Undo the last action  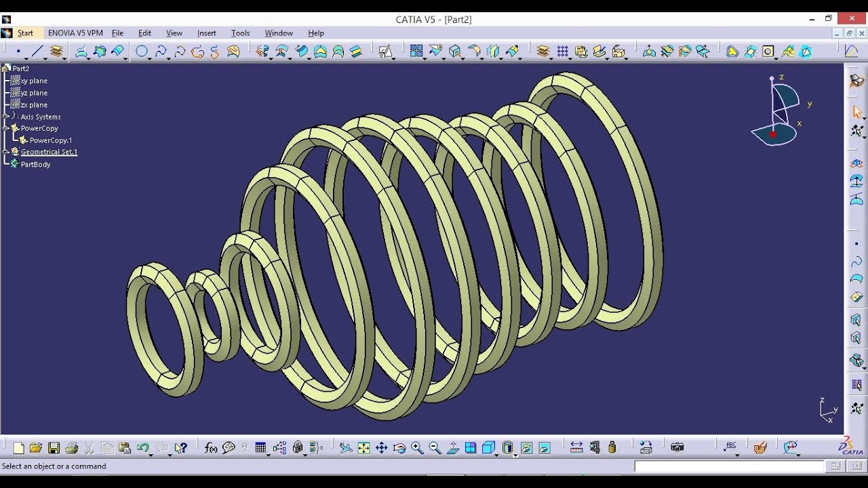click(142, 448)
